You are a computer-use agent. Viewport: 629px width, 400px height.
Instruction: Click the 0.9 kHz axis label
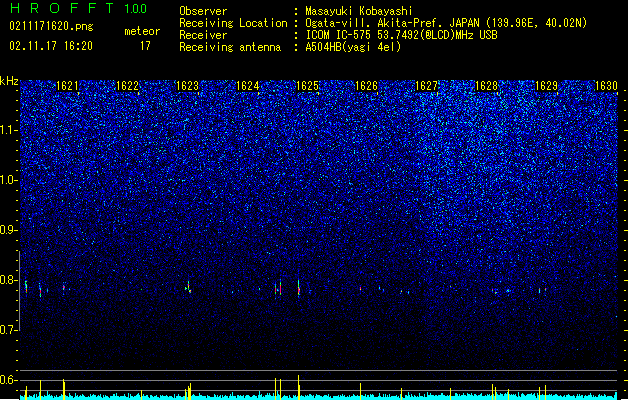pos(9,230)
